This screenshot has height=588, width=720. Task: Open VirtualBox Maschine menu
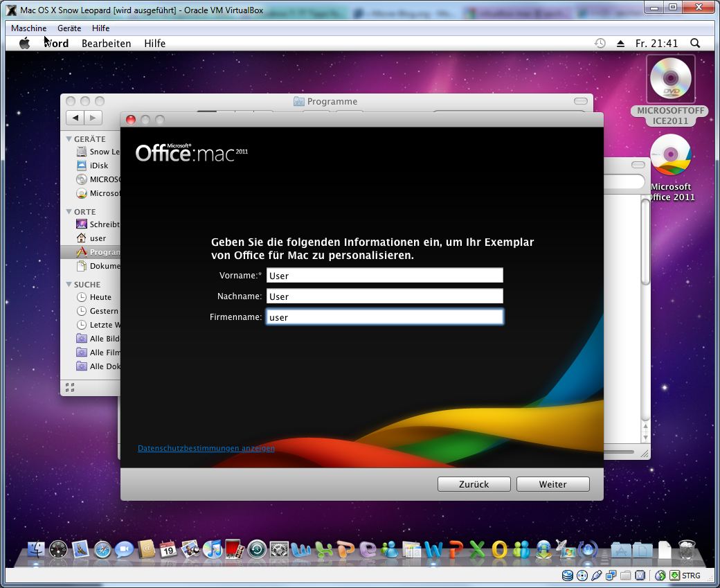(x=28, y=28)
